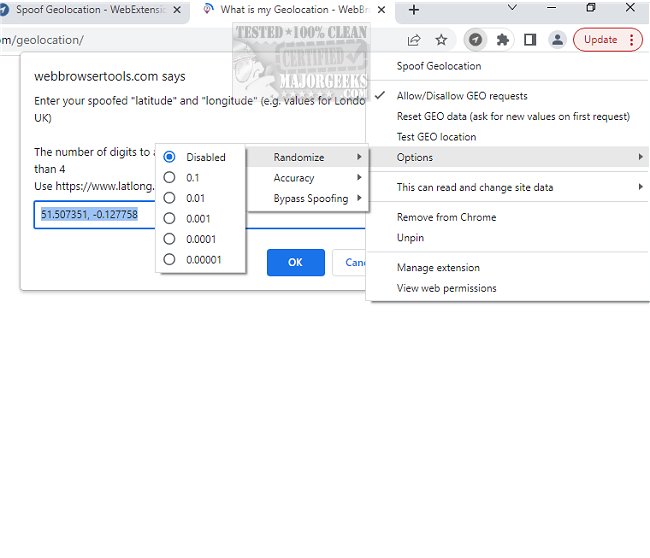Toggle the side panel icon
This screenshot has height=558, width=650.
pyautogui.click(x=530, y=40)
